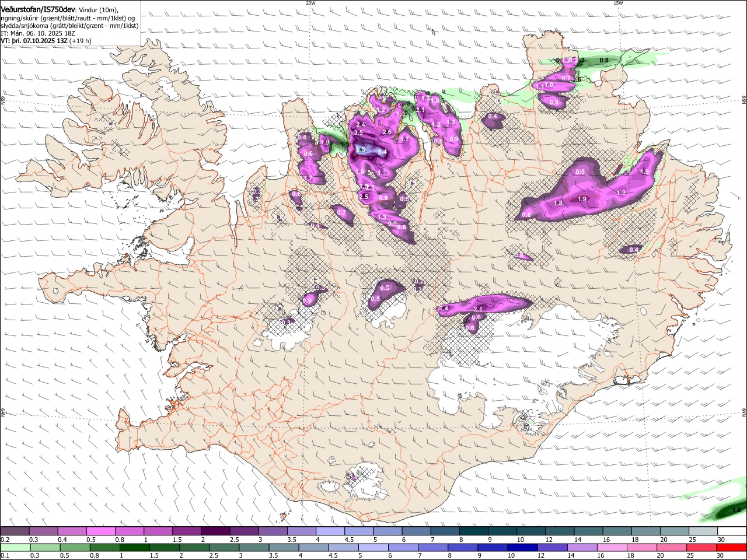Pick the upper scale swatch starting at 3.5
The image size is (747, 560).
pos(302,531)
